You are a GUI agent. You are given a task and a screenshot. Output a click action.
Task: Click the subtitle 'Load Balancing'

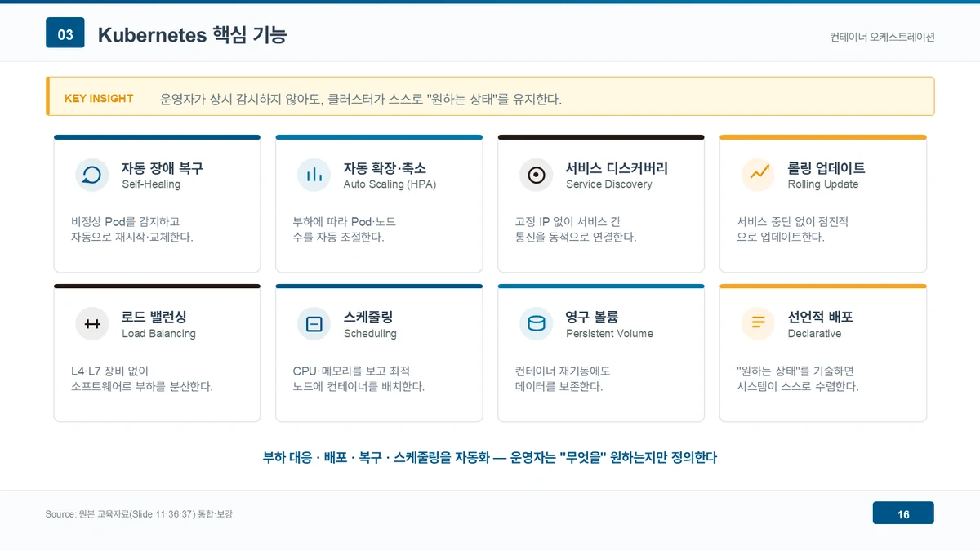pos(158,334)
